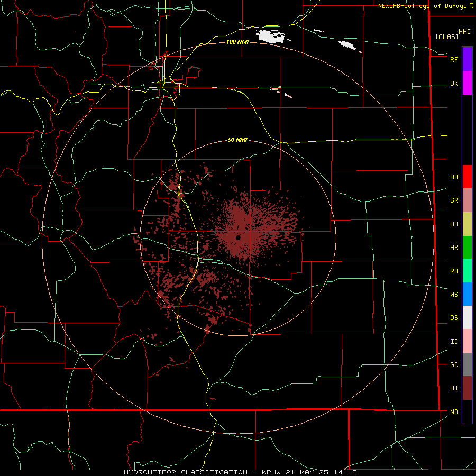Click the HR legend label
This screenshot has height=476, width=476.
(454, 248)
